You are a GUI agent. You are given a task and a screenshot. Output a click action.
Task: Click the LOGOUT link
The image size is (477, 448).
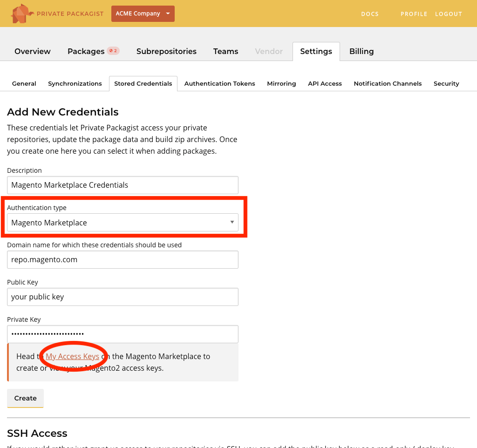[448, 14]
